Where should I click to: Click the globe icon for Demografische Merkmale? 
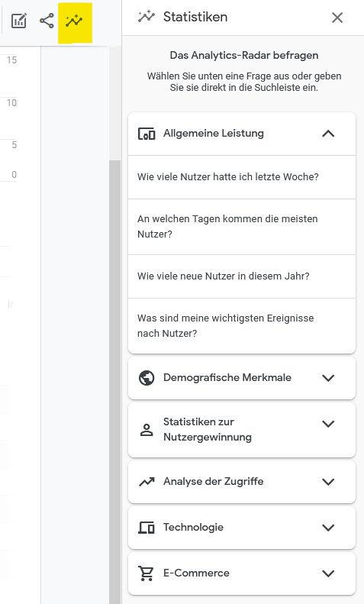pyautogui.click(x=147, y=378)
